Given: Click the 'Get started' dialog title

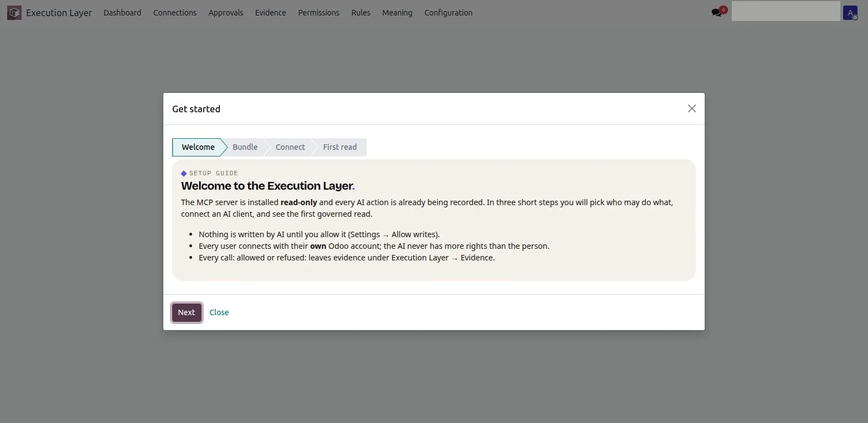Looking at the screenshot, I should [196, 109].
